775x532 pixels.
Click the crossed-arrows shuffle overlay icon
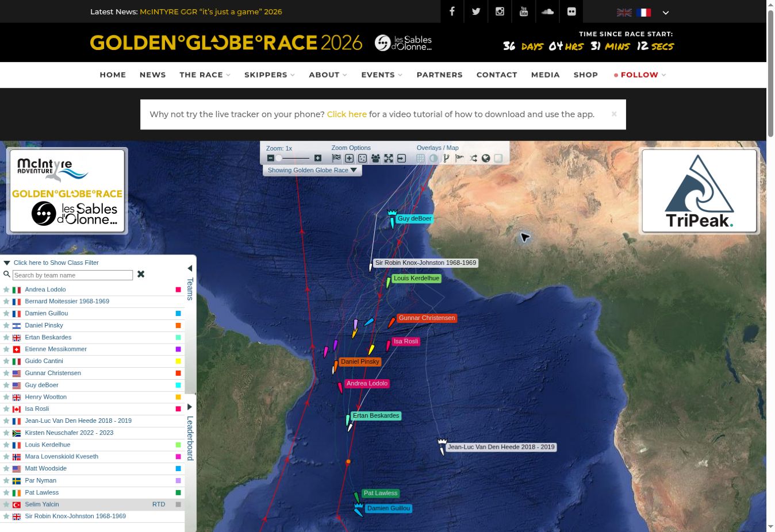coord(473,159)
